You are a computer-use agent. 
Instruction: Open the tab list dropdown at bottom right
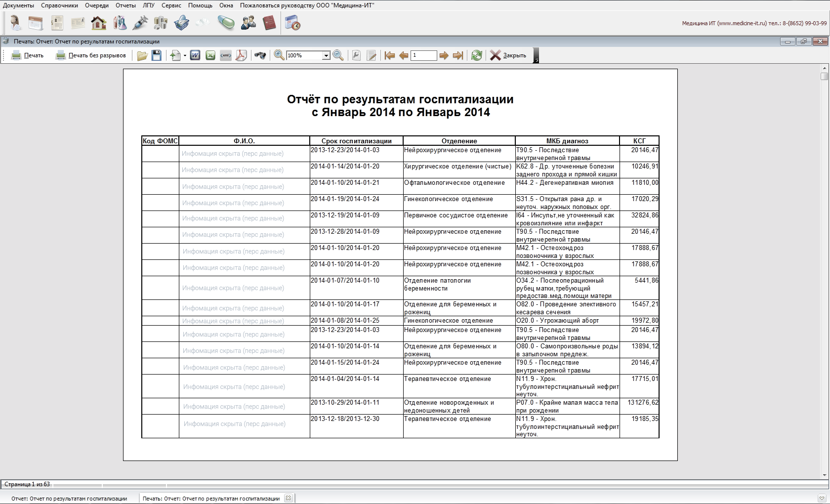click(822, 498)
